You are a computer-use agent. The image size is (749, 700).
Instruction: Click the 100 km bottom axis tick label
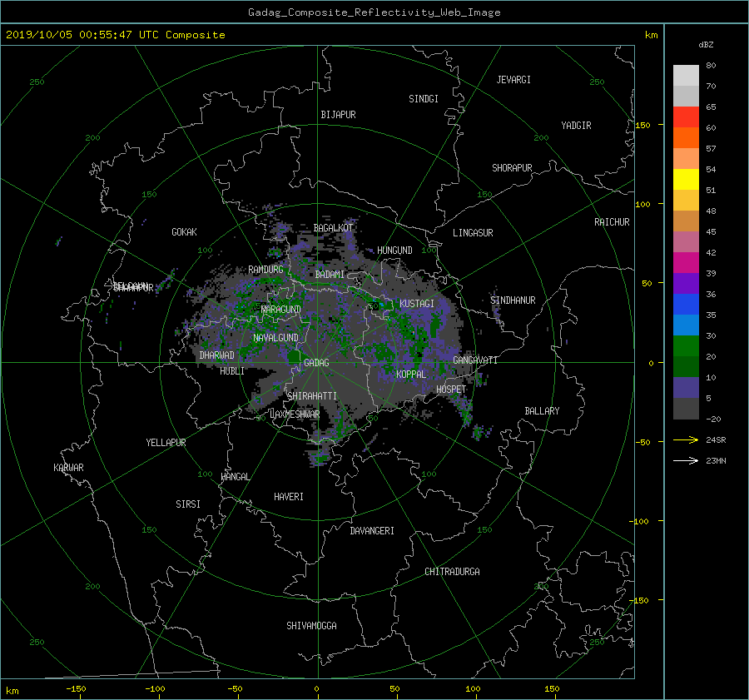[x=473, y=689]
